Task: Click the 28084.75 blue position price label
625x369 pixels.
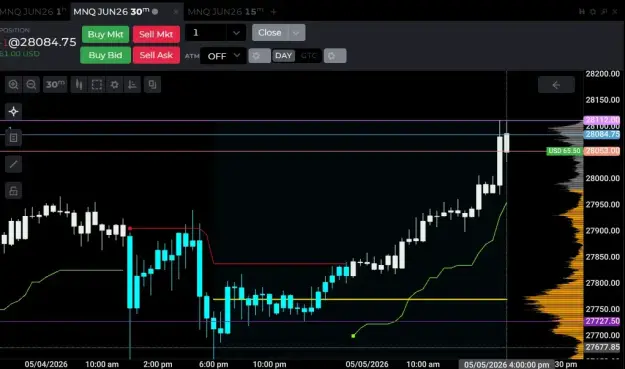Action: 602,134
